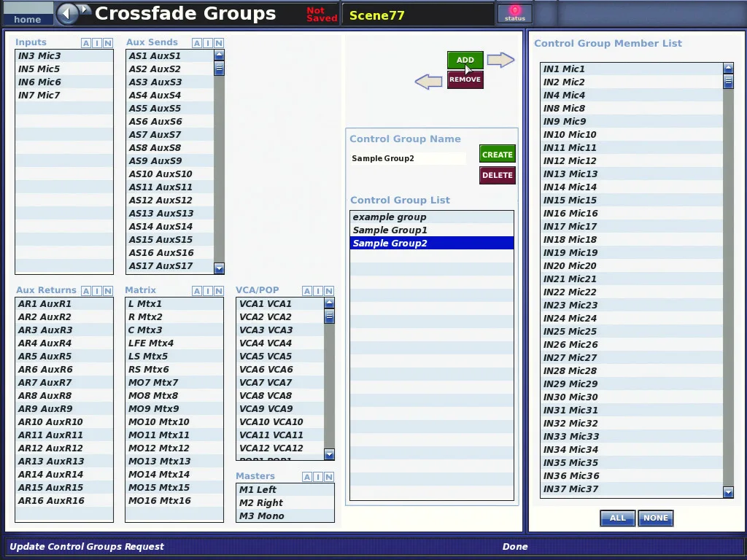Image resolution: width=747 pixels, height=560 pixels.
Task: Select 'LFE Mtx4' in Matrix list
Action: pos(174,343)
